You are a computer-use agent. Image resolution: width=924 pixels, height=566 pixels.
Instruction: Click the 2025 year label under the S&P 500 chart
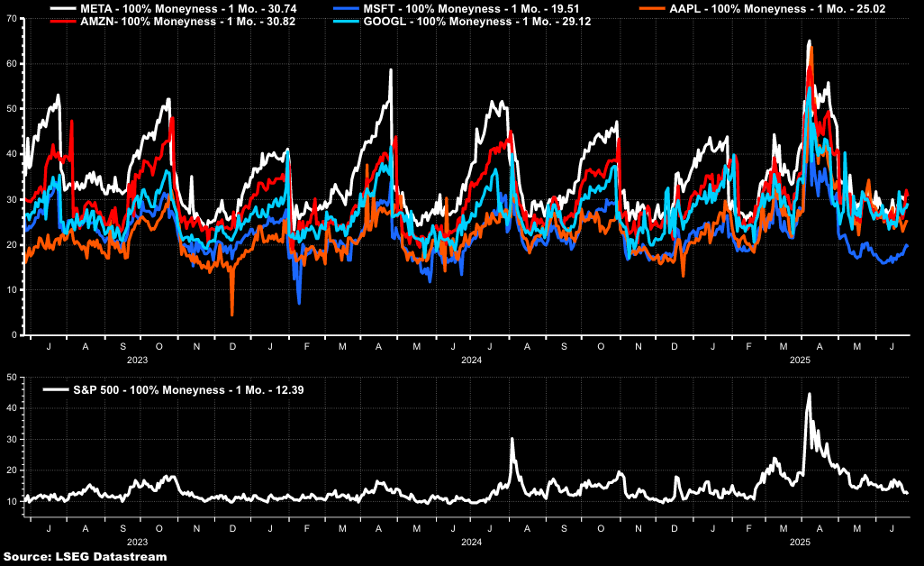[x=801, y=542]
